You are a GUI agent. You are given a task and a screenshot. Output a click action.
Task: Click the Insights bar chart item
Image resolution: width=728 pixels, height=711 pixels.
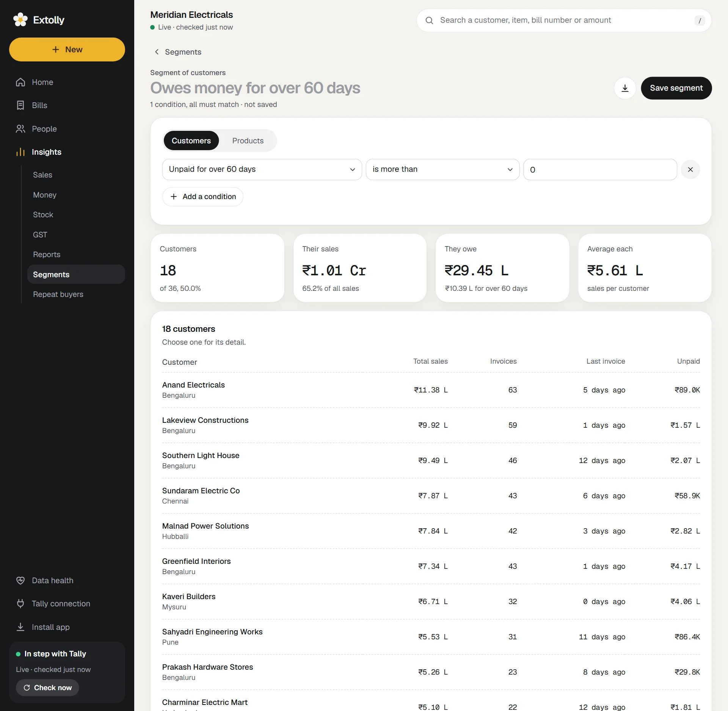pyautogui.click(x=67, y=152)
